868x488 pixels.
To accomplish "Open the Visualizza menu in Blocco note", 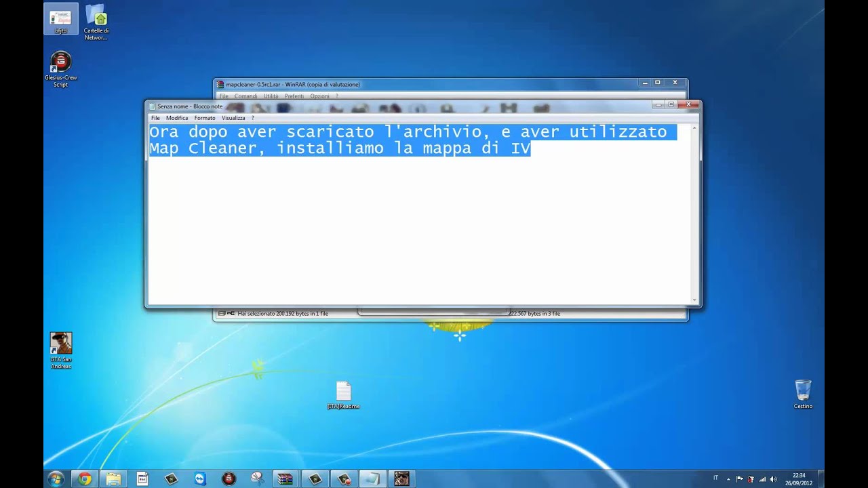I will coord(233,118).
